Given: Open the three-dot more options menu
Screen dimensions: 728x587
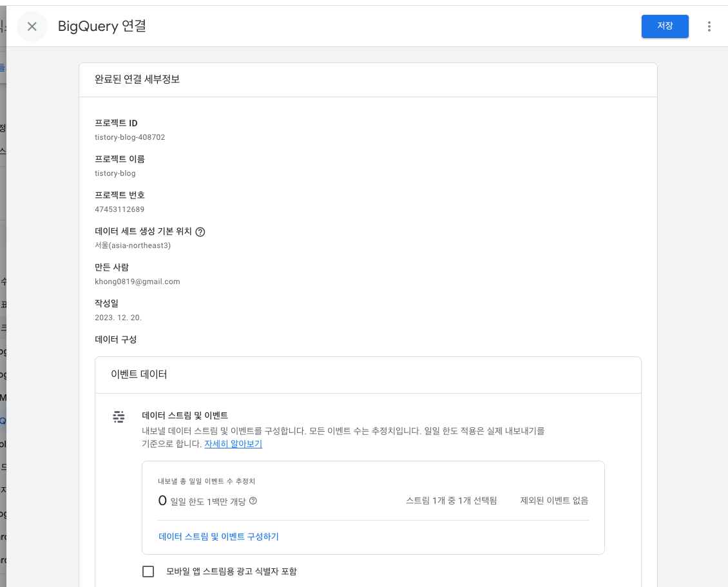Looking at the screenshot, I should tap(709, 26).
